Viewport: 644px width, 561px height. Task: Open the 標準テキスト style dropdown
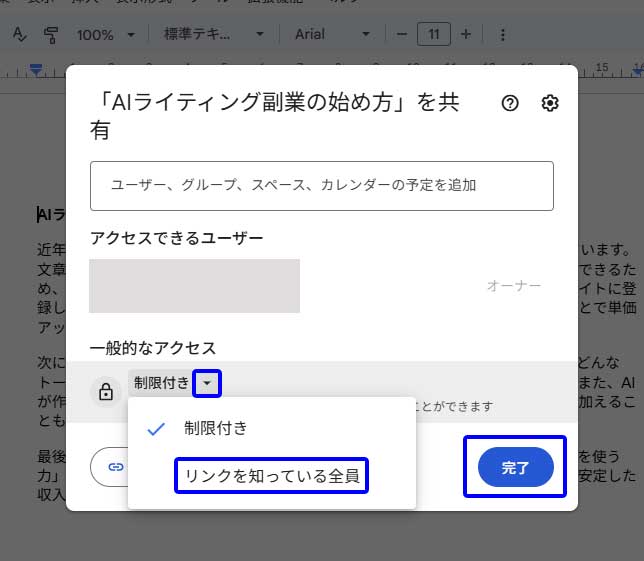pos(214,34)
